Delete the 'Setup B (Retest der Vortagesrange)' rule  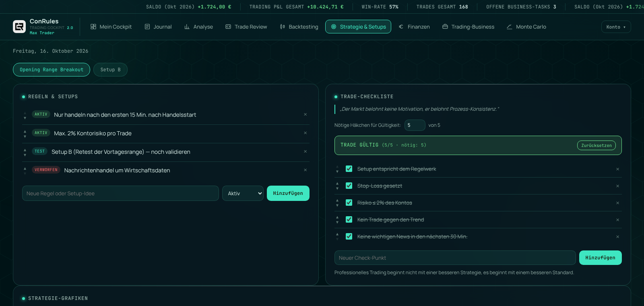click(x=305, y=152)
